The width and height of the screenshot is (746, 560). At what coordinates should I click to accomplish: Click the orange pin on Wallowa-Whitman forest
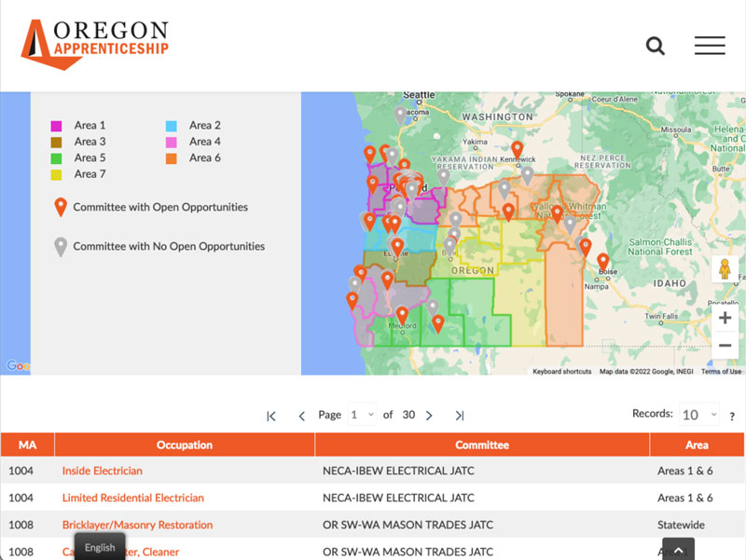point(557,214)
